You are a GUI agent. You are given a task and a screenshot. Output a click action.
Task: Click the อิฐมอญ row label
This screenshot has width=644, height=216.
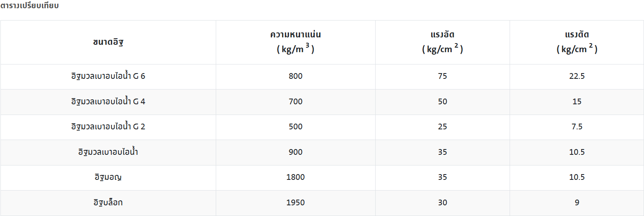(x=108, y=177)
